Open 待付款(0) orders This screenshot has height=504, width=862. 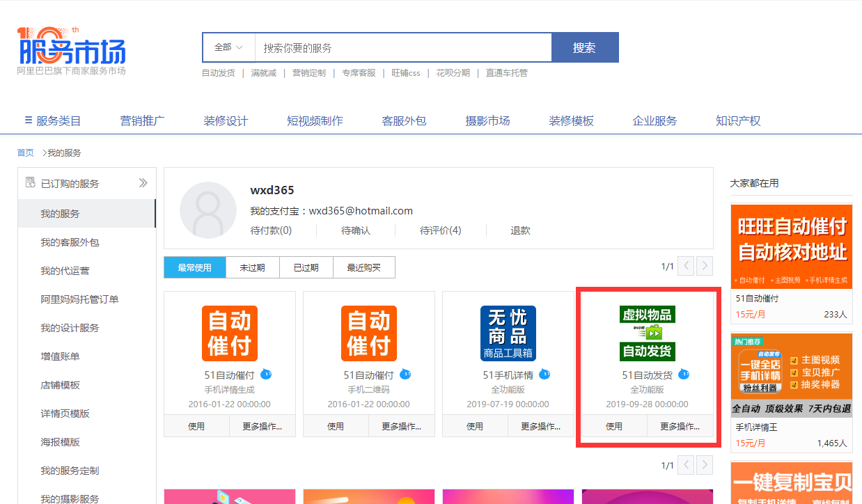point(271,230)
